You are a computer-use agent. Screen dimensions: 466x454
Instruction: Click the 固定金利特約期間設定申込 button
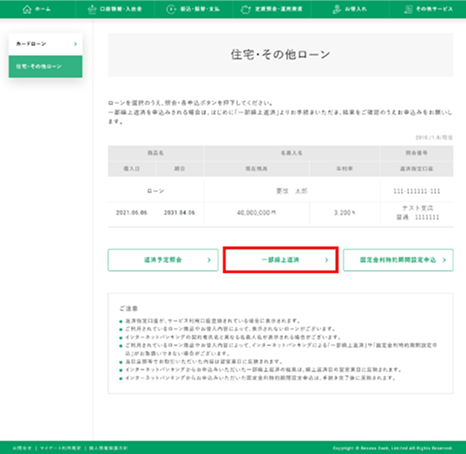point(398,260)
